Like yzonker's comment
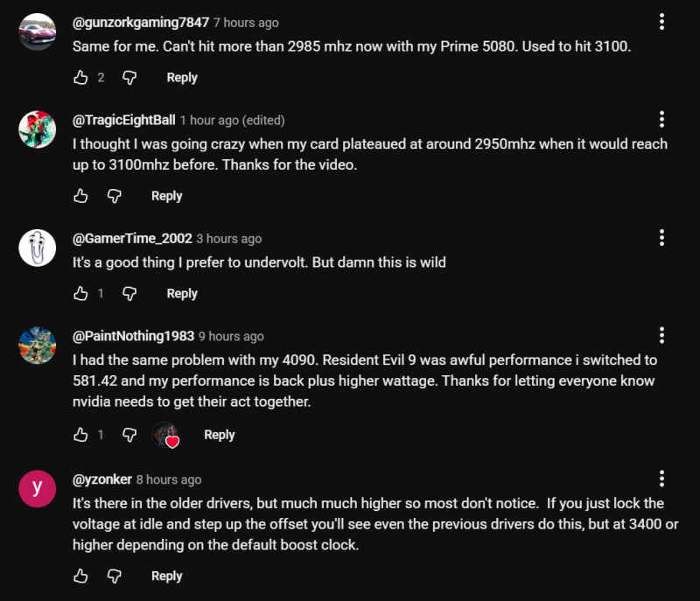 [x=81, y=577]
